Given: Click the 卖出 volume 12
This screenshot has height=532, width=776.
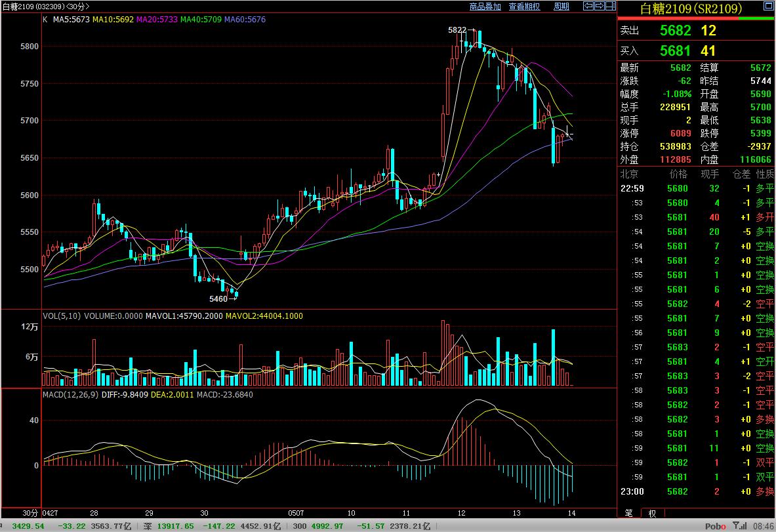Looking at the screenshot, I should pos(708,31).
